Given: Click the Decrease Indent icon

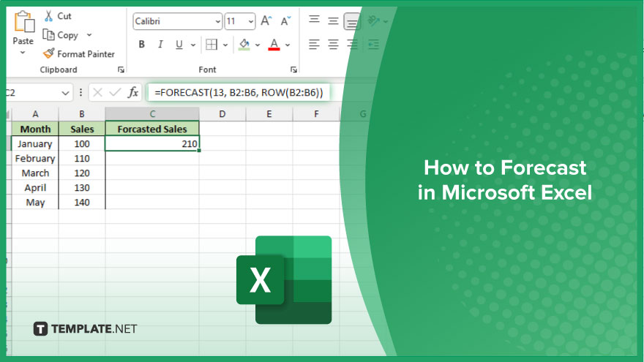Looking at the screenshot, I should [x=373, y=45].
